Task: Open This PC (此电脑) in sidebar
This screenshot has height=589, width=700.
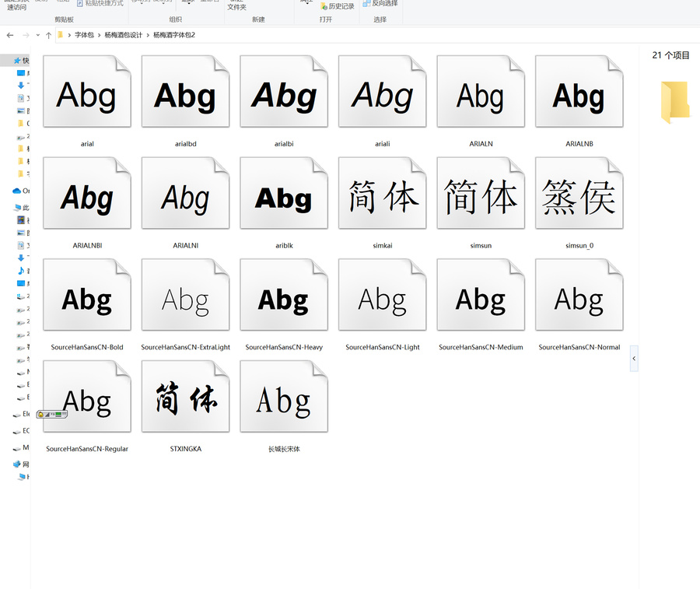Action: (x=18, y=207)
